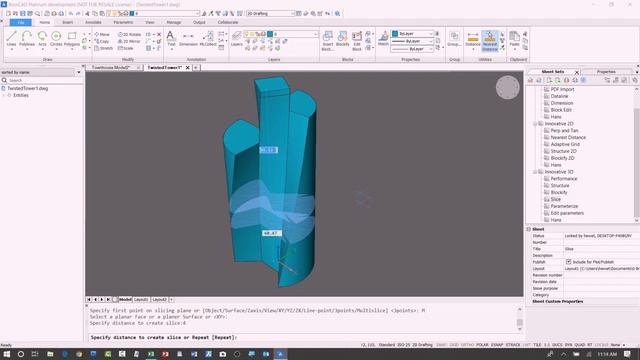Run the Blockify command

tap(342, 39)
